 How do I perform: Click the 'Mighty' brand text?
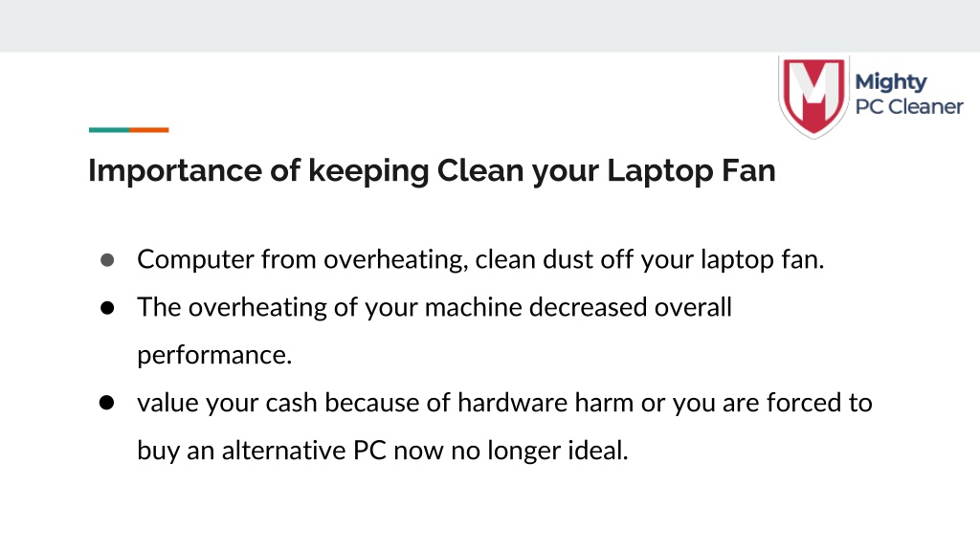[x=891, y=82]
